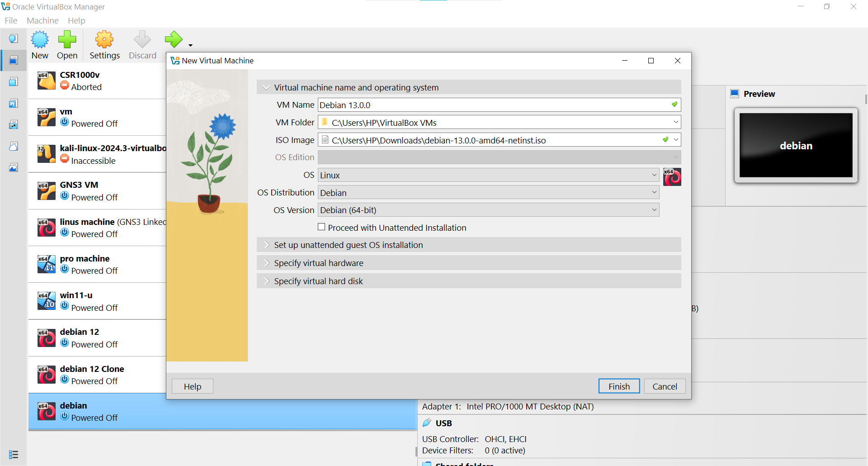Collapse Virtual machine name and operating system section
The width and height of the screenshot is (868, 466).
pos(266,87)
